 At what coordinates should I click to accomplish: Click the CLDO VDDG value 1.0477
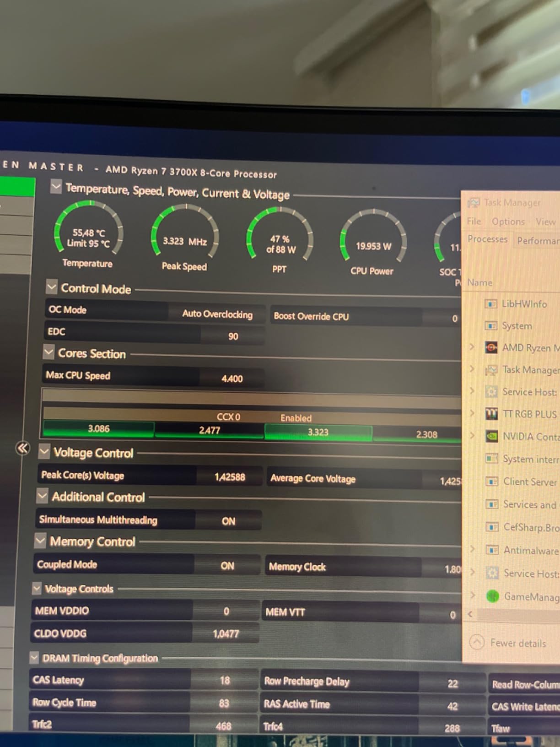click(226, 633)
